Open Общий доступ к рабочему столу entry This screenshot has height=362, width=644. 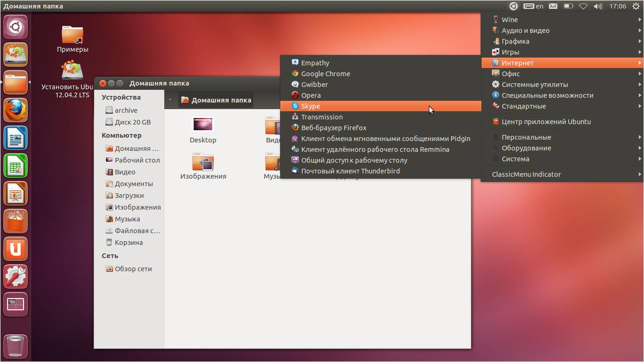(x=380, y=160)
